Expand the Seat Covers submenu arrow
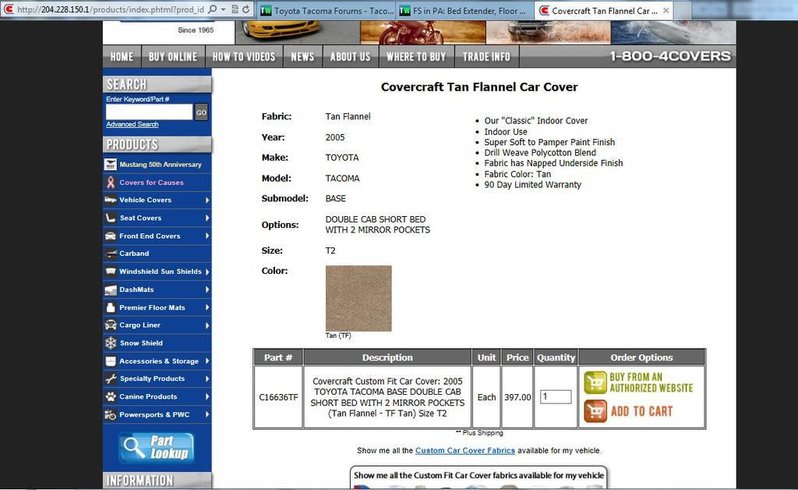The width and height of the screenshot is (798, 490). pos(207,218)
